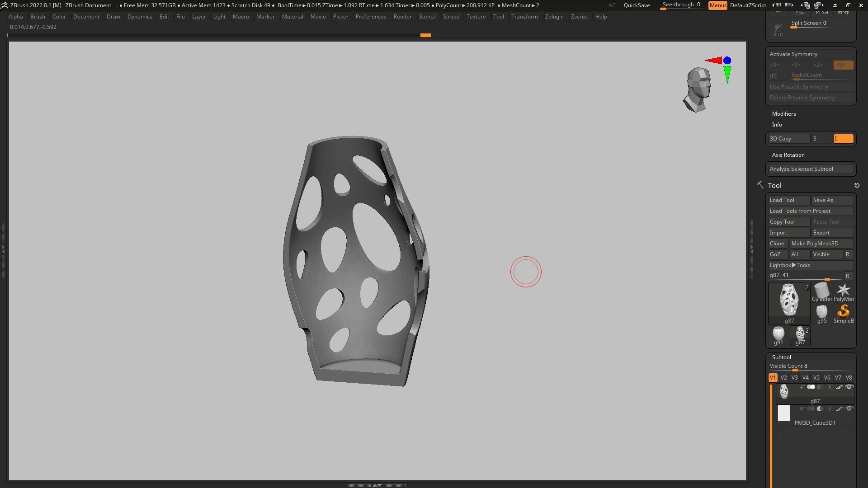Click the arrow start-group icon on g87 subtool
868x488 pixels.
[802, 387]
